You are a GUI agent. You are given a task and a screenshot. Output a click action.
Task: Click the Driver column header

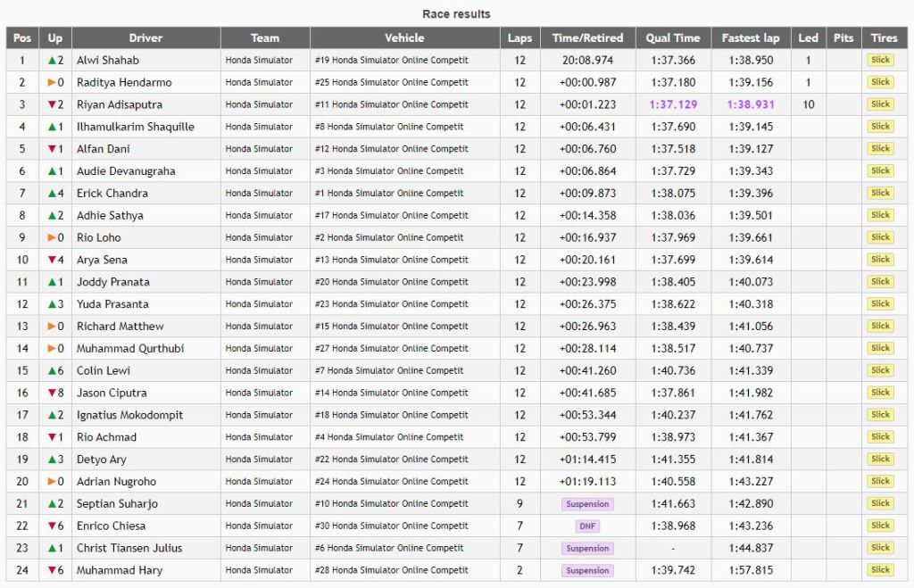[145, 38]
